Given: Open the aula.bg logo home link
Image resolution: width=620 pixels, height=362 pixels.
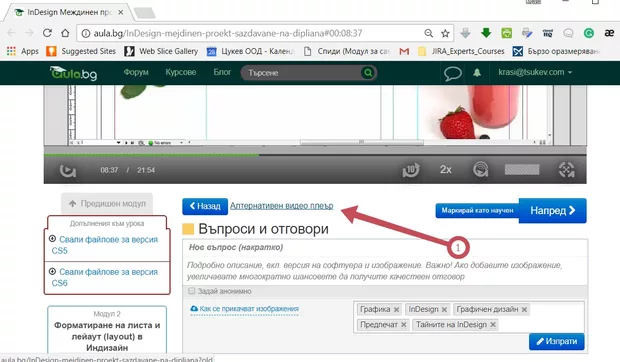Looking at the screenshot, I should (x=74, y=73).
